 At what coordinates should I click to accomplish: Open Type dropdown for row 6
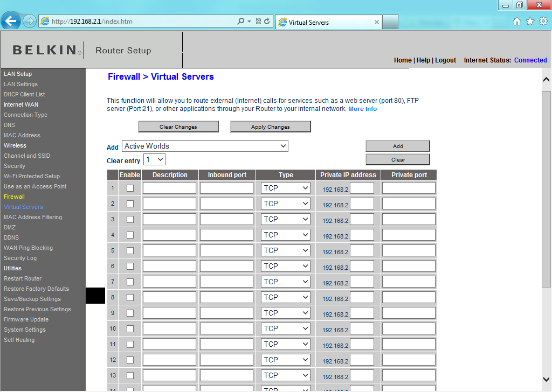pos(286,266)
